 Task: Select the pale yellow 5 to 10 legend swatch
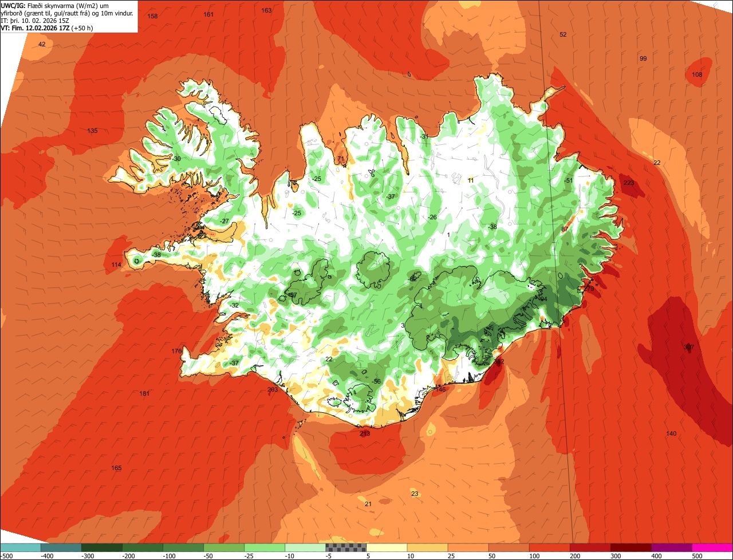click(387, 547)
